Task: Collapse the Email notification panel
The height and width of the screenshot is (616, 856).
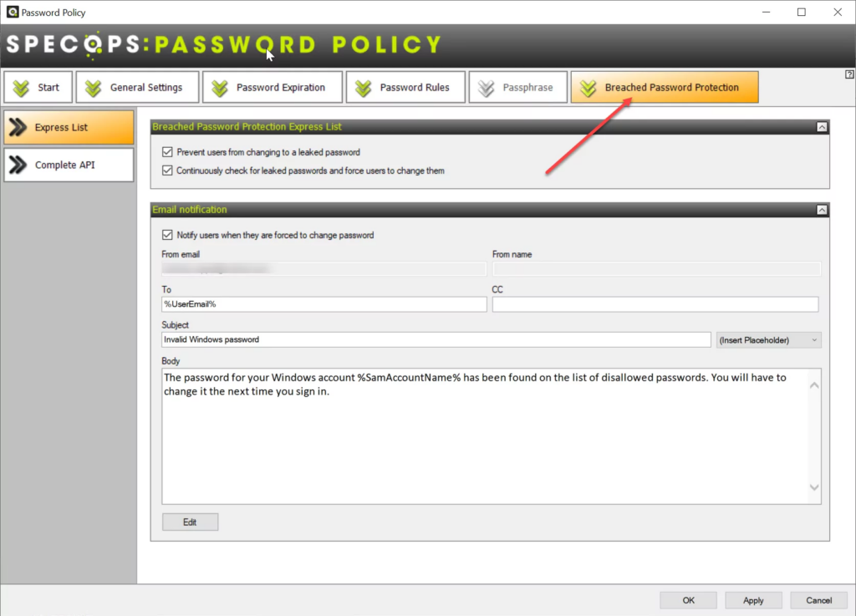Action: pos(822,210)
